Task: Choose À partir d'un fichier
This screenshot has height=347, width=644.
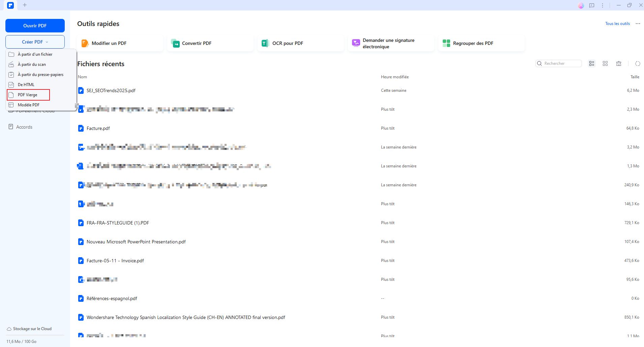Action: pyautogui.click(x=41, y=54)
